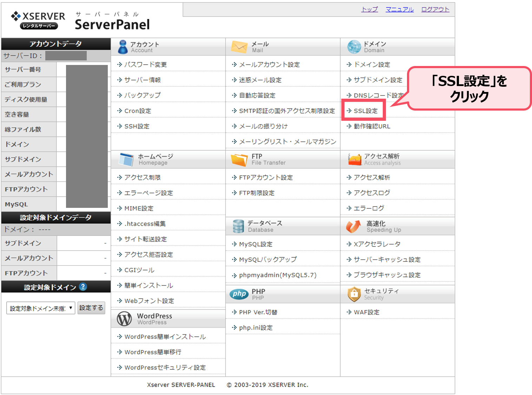Click the Speeding Up arrow icon
The height and width of the screenshot is (395, 532).
[353, 226]
